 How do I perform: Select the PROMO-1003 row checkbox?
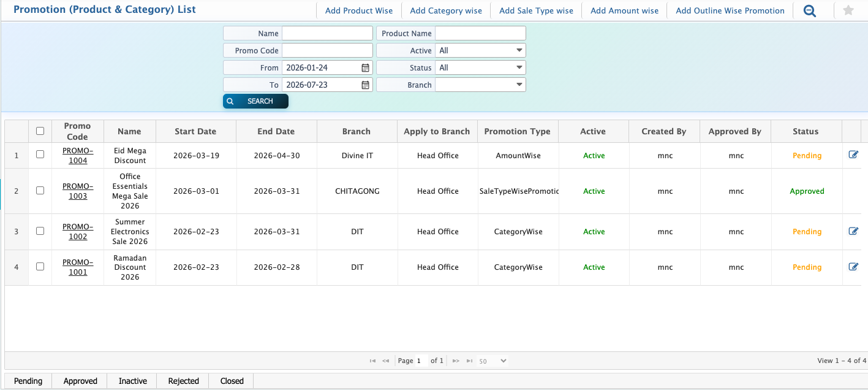click(40, 191)
